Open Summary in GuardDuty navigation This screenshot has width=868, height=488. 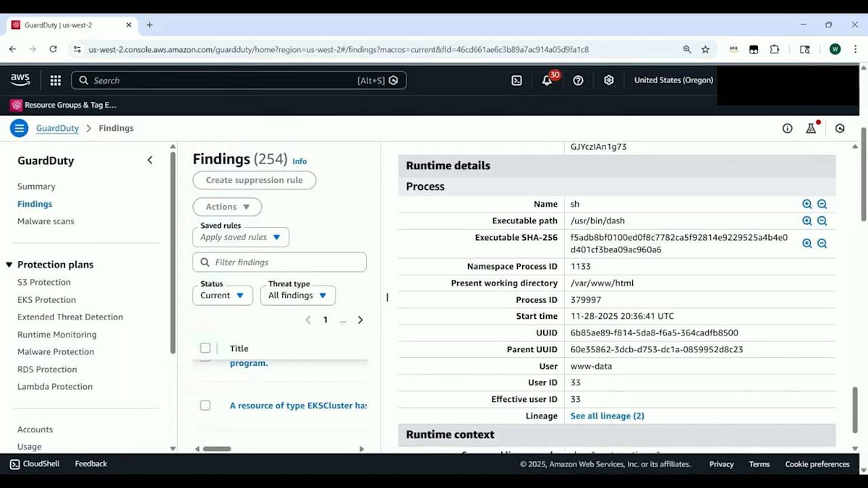click(36, 187)
